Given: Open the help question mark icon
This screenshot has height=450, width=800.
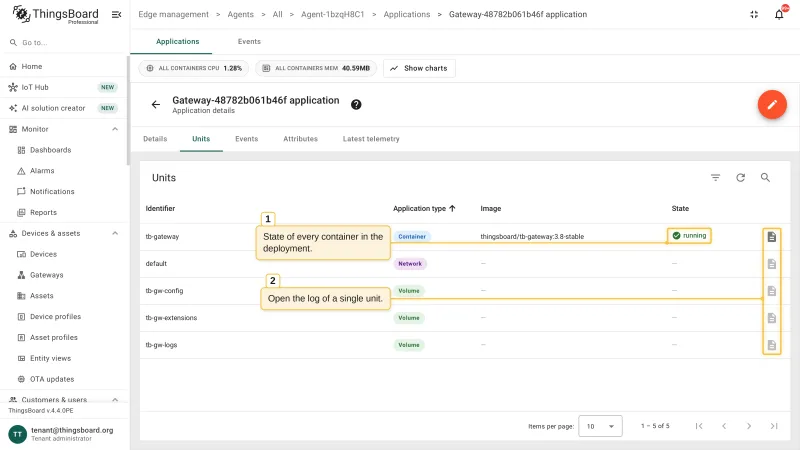Looking at the screenshot, I should pos(356,105).
